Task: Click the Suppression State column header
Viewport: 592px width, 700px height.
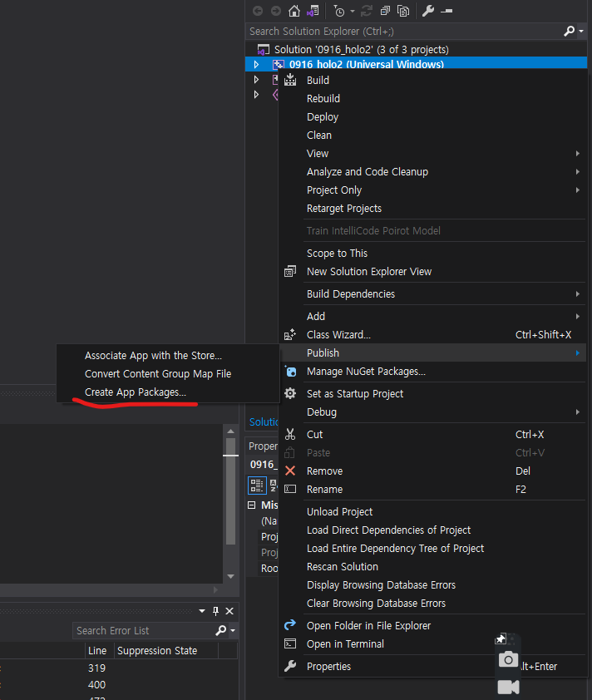Action: coord(157,650)
